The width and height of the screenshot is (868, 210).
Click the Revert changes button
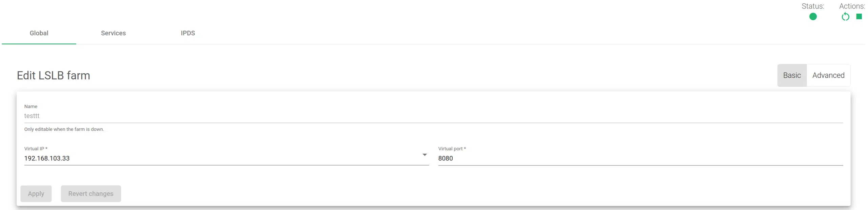91,194
